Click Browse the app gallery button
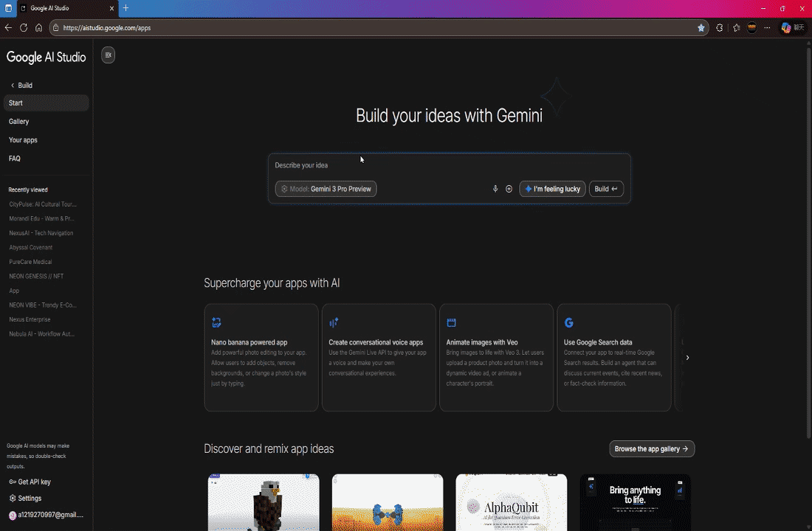This screenshot has width=812, height=531. 652,448
